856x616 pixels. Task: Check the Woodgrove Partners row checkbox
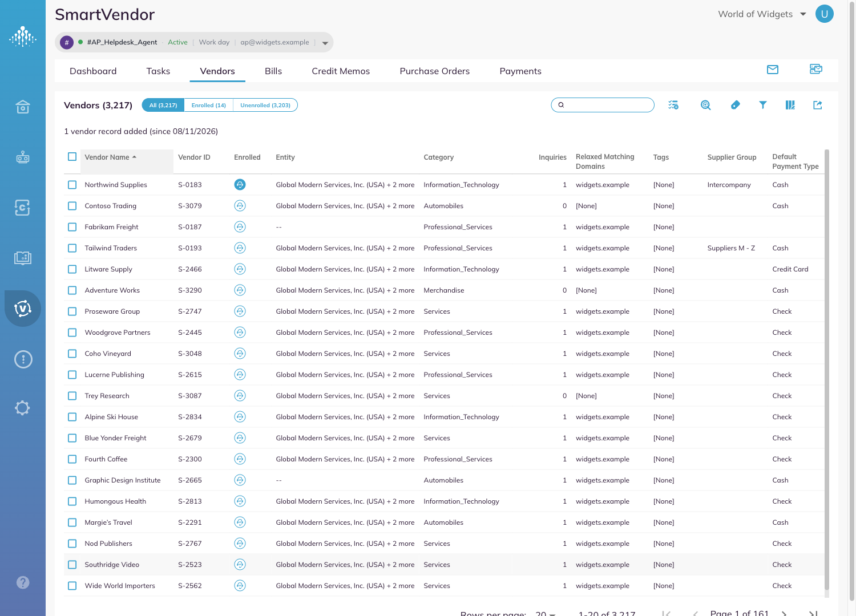(72, 333)
